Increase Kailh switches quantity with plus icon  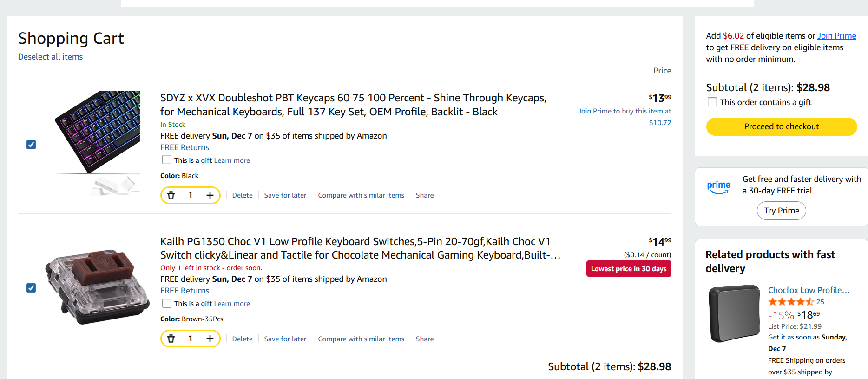click(210, 339)
